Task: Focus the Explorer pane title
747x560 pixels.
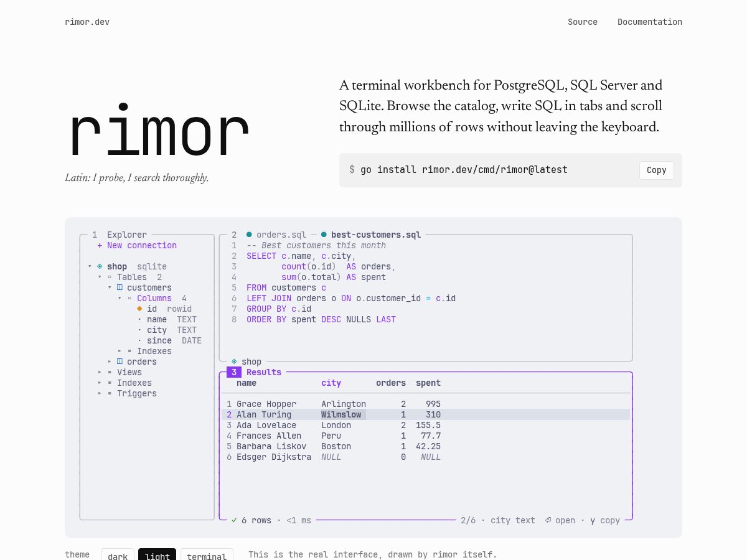Action: click(x=127, y=235)
